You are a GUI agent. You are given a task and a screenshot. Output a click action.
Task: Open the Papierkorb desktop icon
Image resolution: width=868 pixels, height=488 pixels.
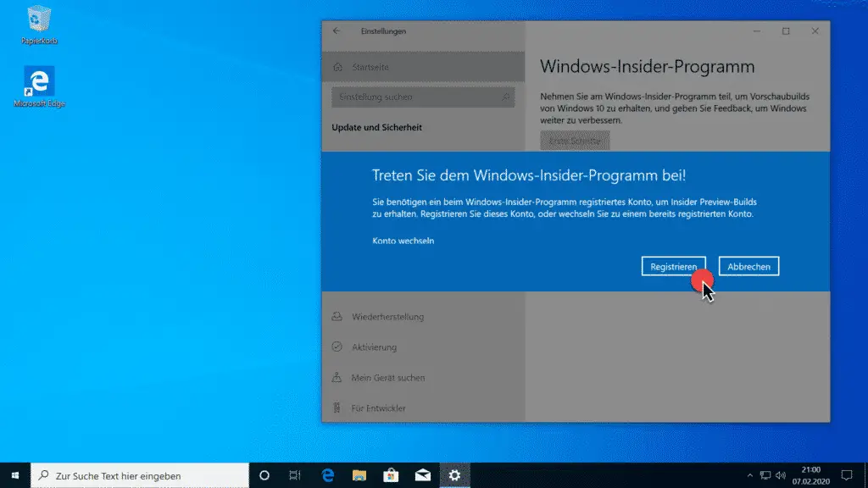click(x=39, y=25)
